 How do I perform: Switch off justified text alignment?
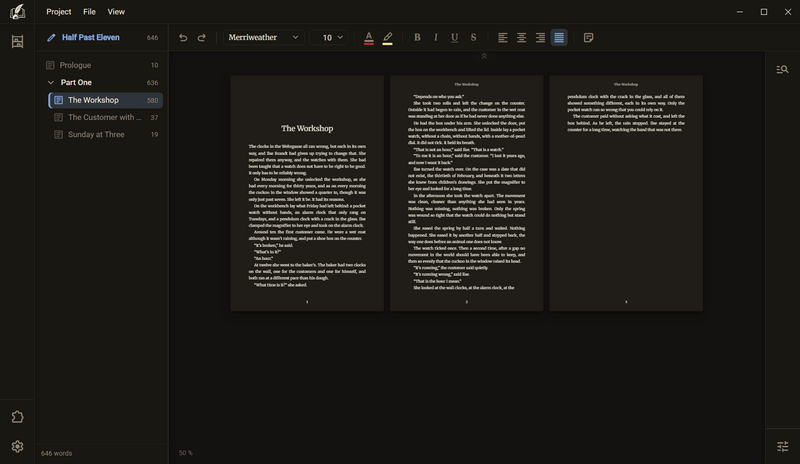point(559,38)
